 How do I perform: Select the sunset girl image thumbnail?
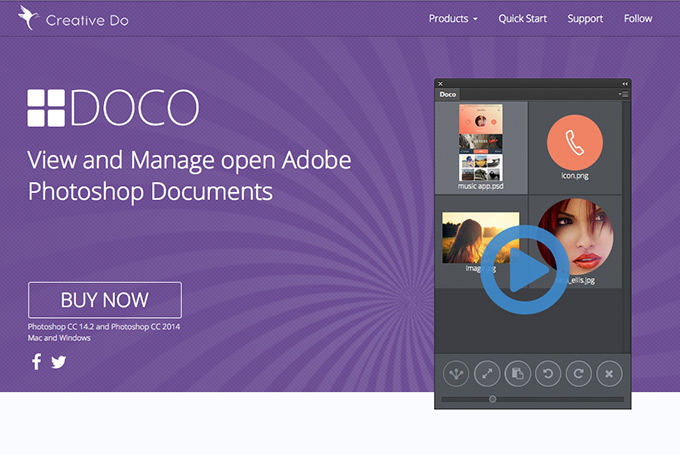481,237
